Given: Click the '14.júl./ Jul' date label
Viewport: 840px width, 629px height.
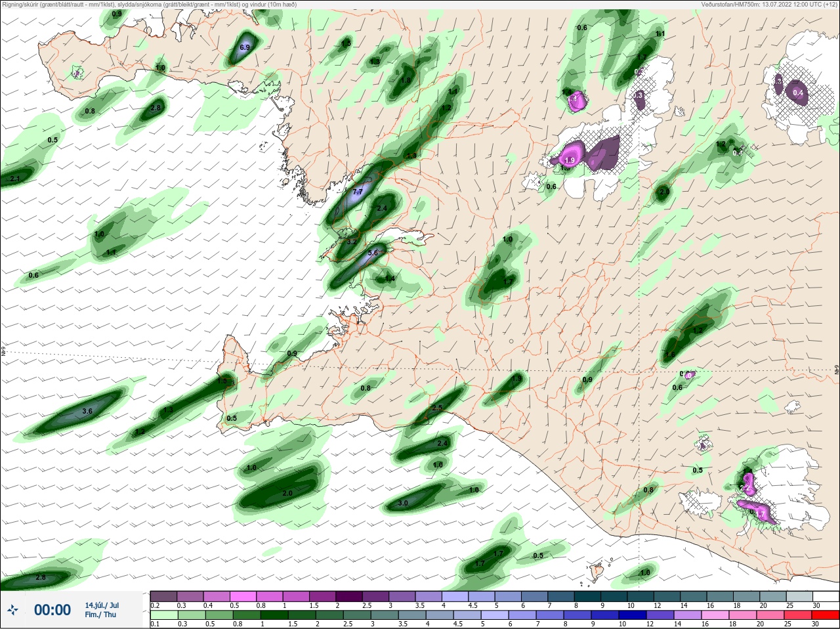Looking at the screenshot, I should pyautogui.click(x=102, y=605).
